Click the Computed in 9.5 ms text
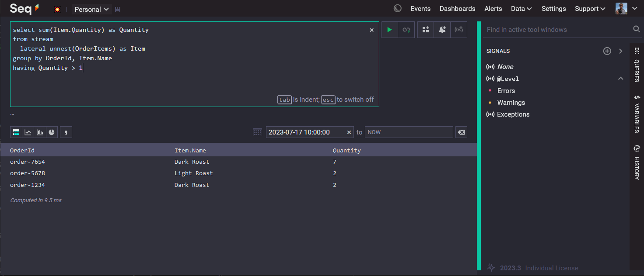644x276 pixels. (36, 200)
